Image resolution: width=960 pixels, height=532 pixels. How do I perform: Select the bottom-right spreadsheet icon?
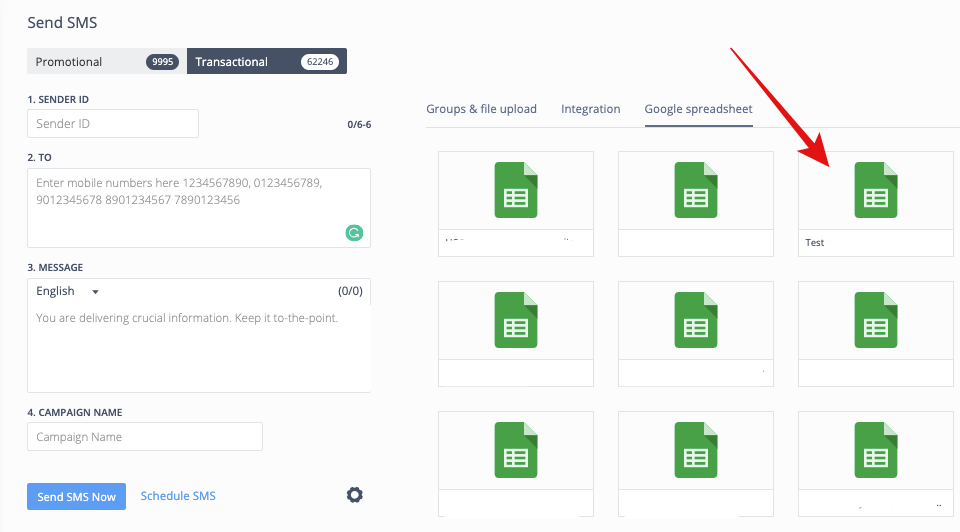pos(875,450)
